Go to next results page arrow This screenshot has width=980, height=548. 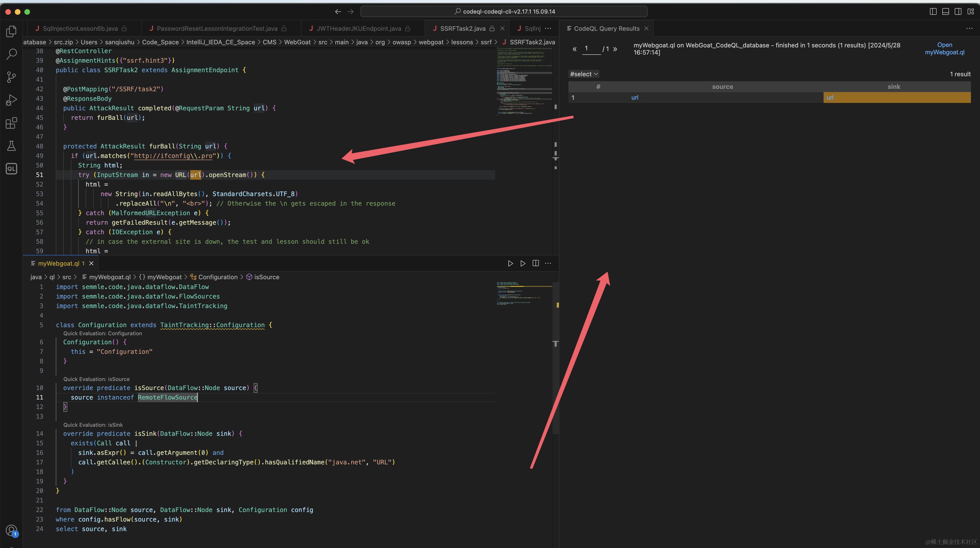[615, 49]
